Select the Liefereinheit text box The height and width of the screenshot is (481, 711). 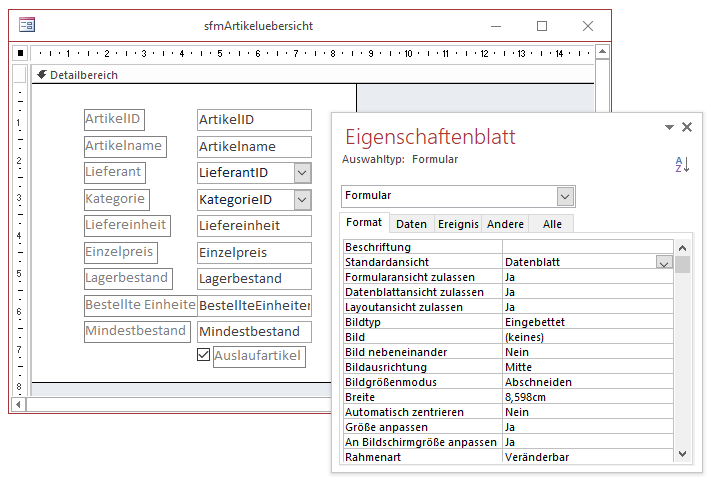254,226
